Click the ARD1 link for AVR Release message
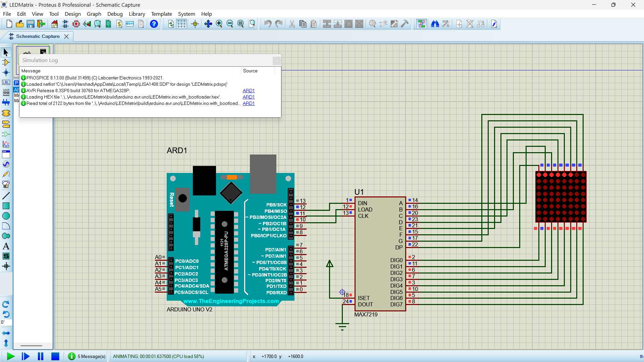 (x=249, y=90)
